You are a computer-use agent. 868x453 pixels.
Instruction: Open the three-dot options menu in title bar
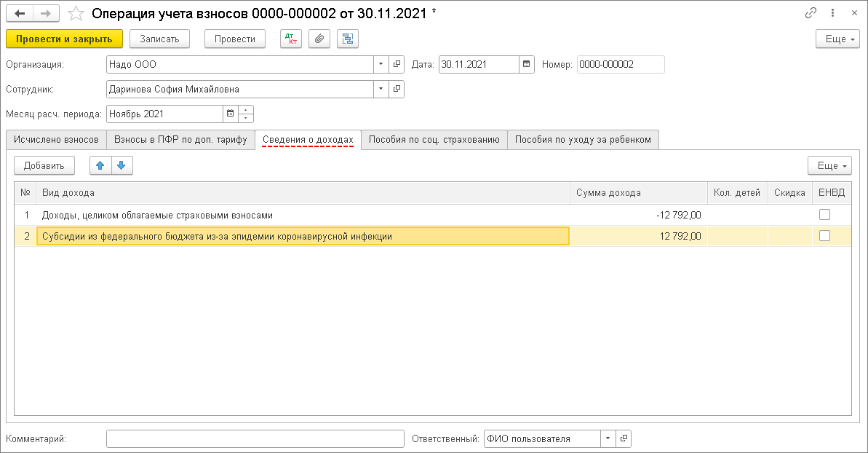coord(832,12)
